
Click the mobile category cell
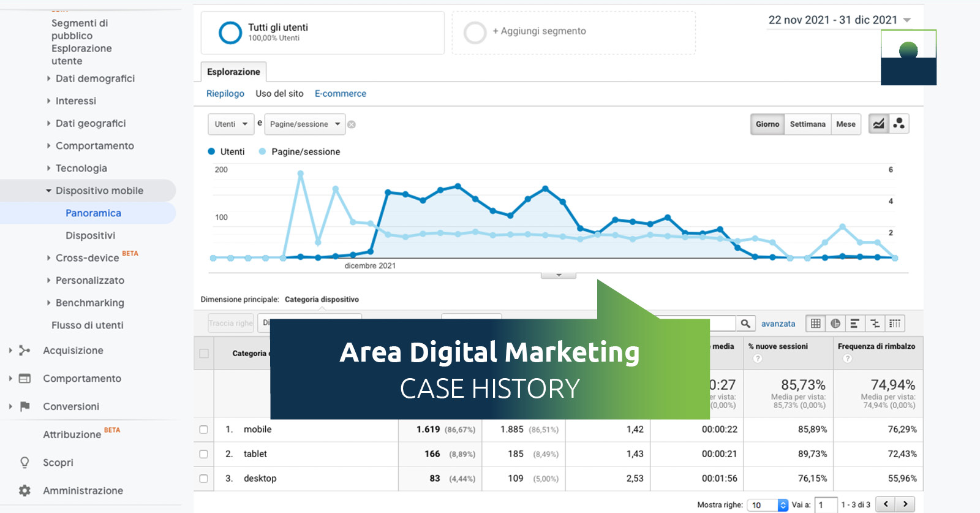tap(257, 430)
